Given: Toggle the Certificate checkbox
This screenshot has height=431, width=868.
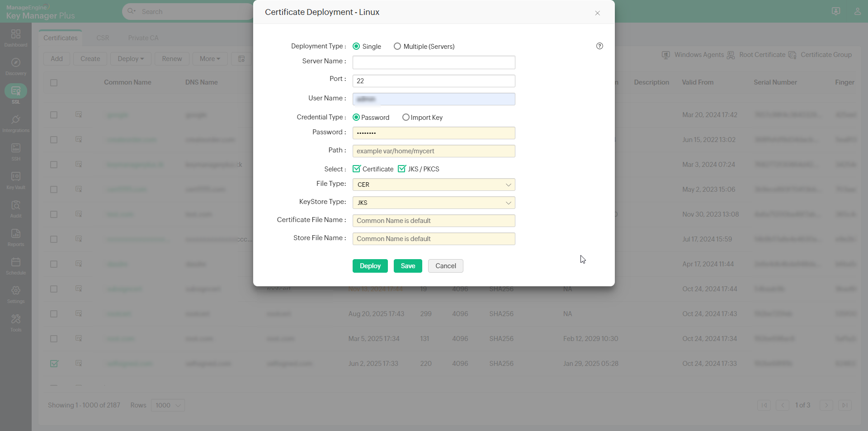Looking at the screenshot, I should (x=357, y=169).
